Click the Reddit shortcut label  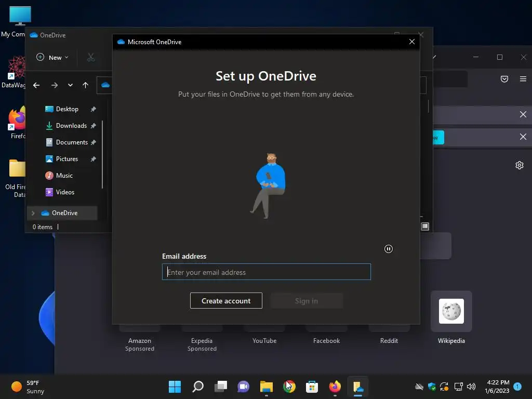(389, 341)
